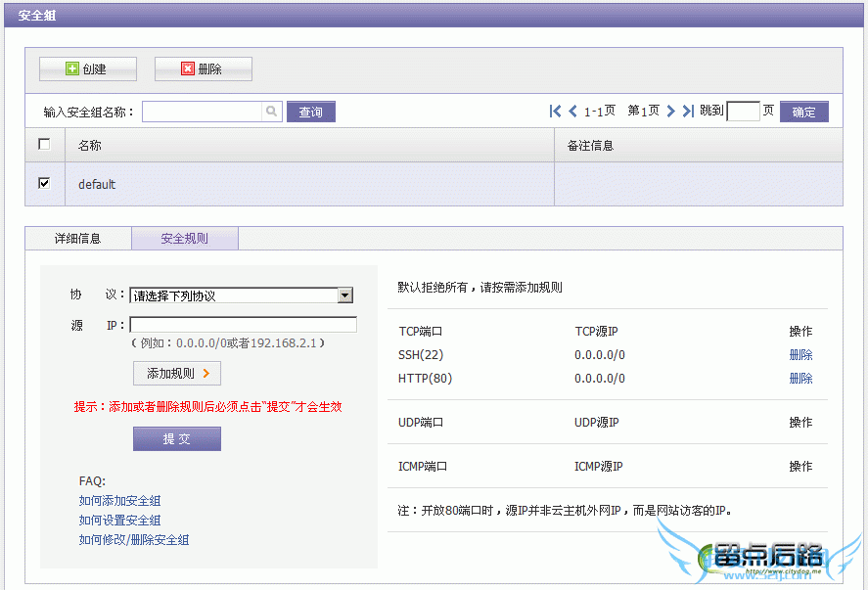The width and height of the screenshot is (868, 590).
Task: Click the magnifier icon in search box
Action: click(x=271, y=112)
